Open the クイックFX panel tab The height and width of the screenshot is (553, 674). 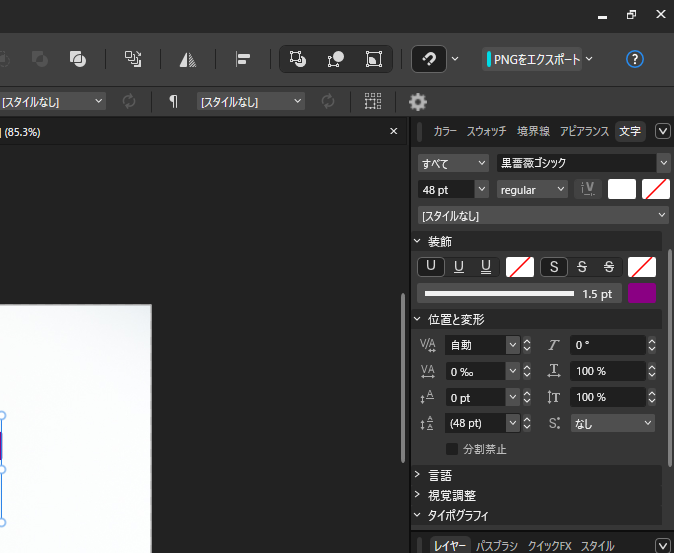tap(549, 546)
